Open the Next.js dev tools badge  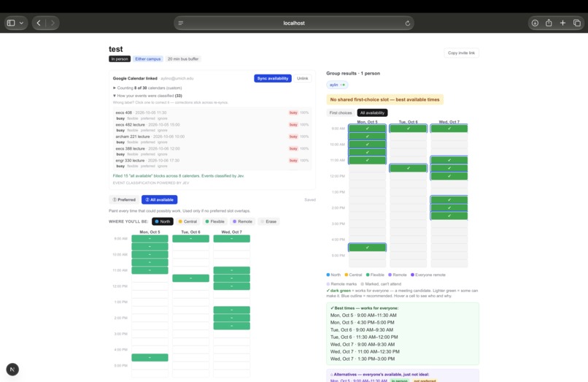pyautogui.click(x=12, y=370)
